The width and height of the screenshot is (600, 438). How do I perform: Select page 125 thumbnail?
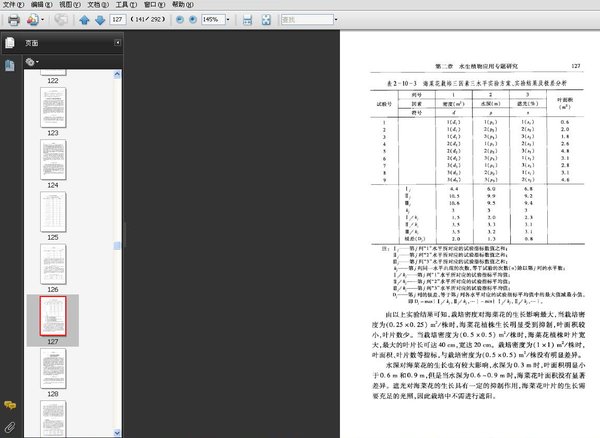[53, 212]
